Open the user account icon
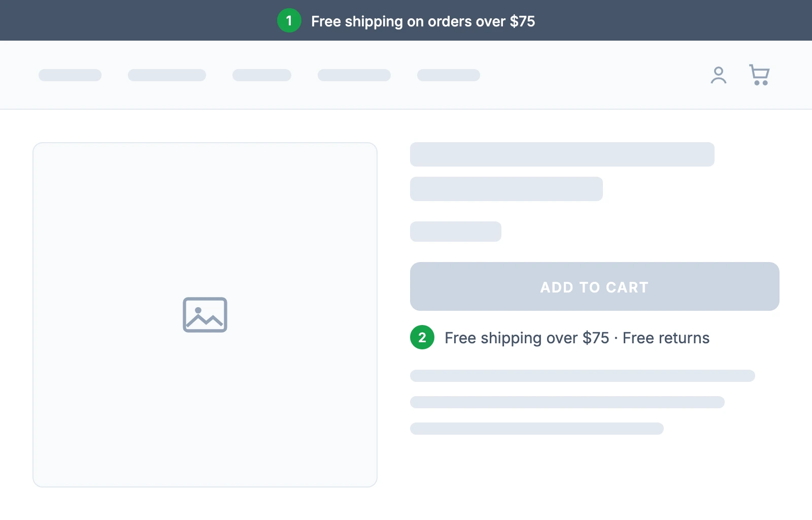This screenshot has width=812, height=520. (718, 75)
